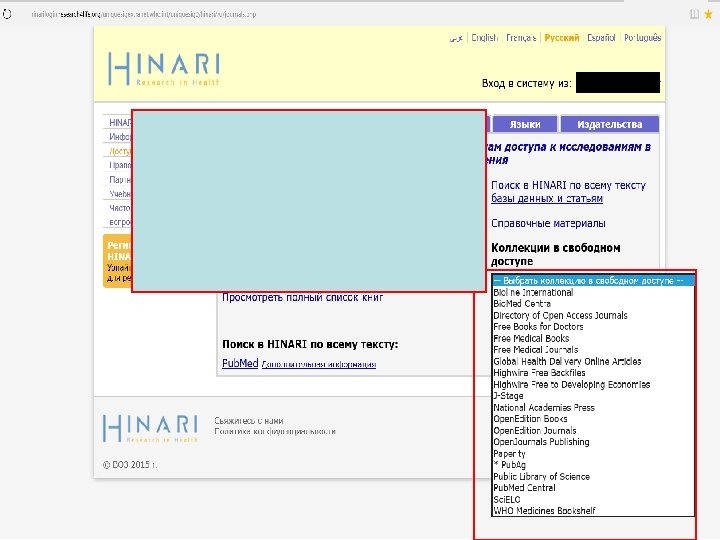Screen dimensions: 720x540
Task: Switch language to Español
Action: 601,38
